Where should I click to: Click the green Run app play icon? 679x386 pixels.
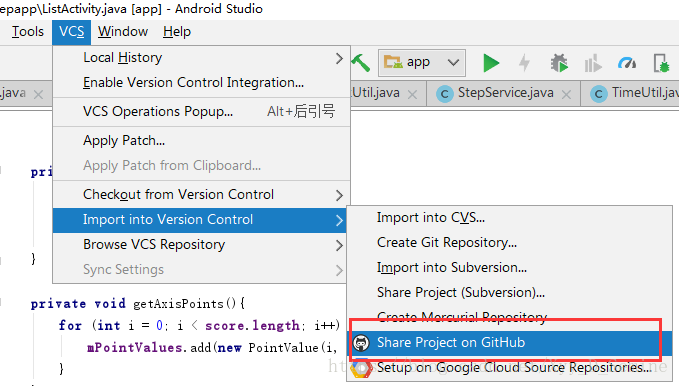point(491,63)
